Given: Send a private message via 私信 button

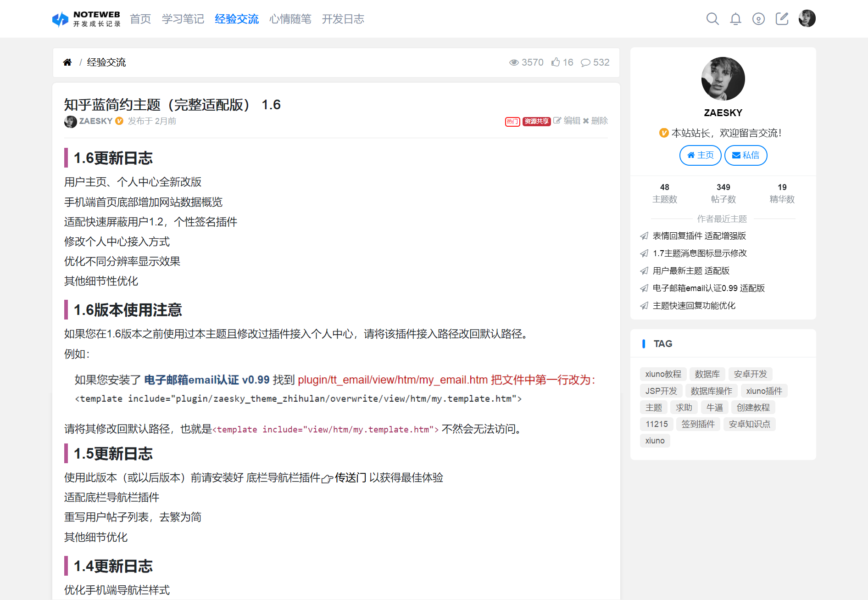Looking at the screenshot, I should click(746, 155).
